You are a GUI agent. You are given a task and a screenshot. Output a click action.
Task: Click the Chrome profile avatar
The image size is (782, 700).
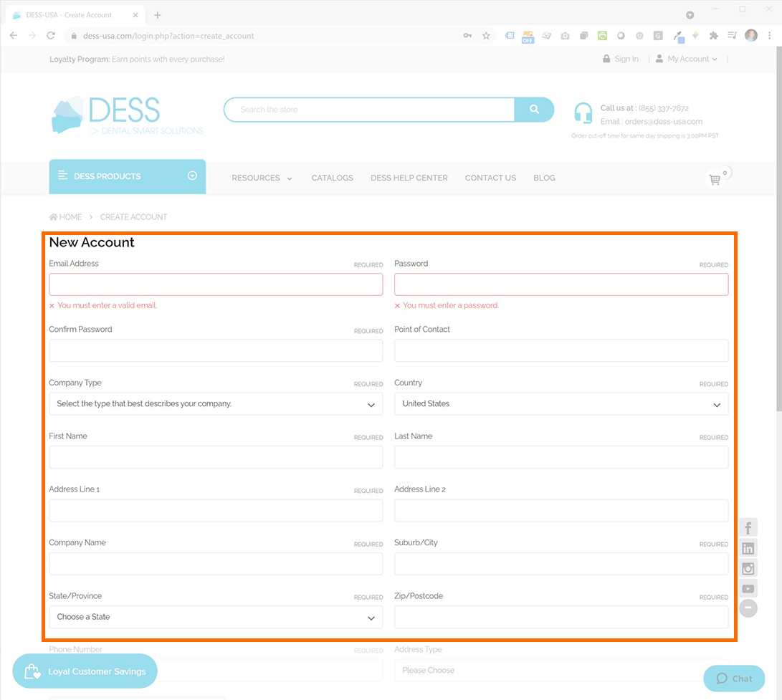(751, 35)
